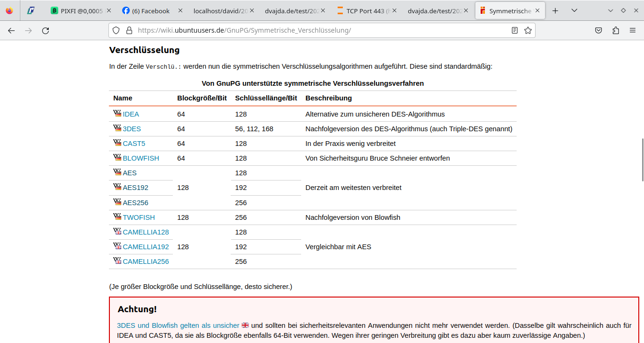
Task: Open the Pocket save icon
Action: click(x=599, y=30)
